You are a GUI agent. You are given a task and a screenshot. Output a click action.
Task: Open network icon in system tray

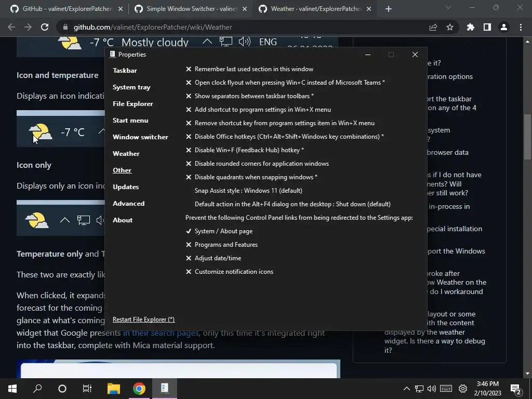419,389
